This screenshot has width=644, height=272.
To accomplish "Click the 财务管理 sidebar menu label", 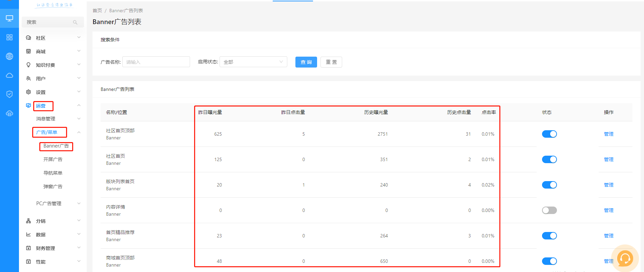I will (45, 248).
